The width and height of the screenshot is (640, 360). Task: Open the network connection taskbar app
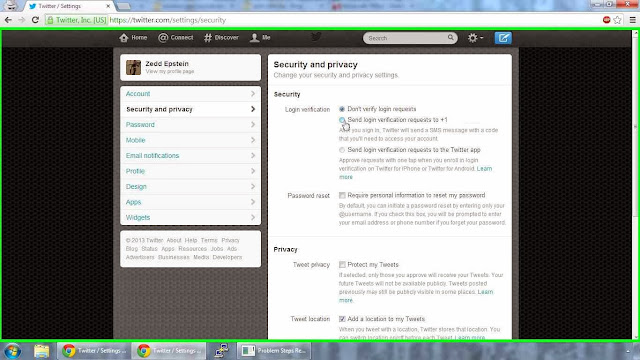coord(221,351)
